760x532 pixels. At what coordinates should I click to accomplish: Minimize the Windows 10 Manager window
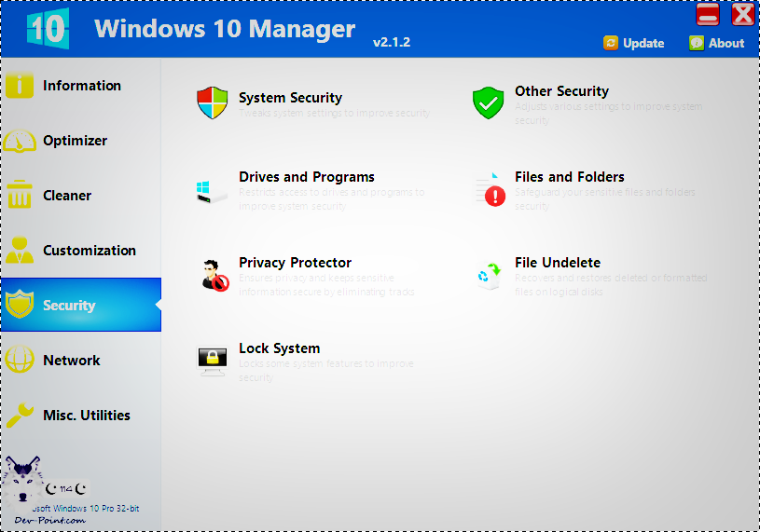[708, 15]
